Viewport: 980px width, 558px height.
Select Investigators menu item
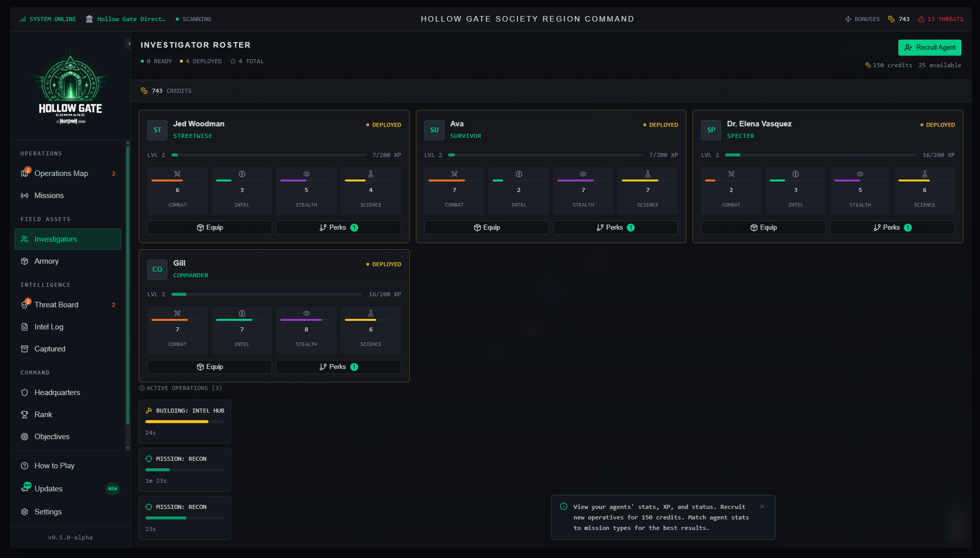(x=68, y=239)
